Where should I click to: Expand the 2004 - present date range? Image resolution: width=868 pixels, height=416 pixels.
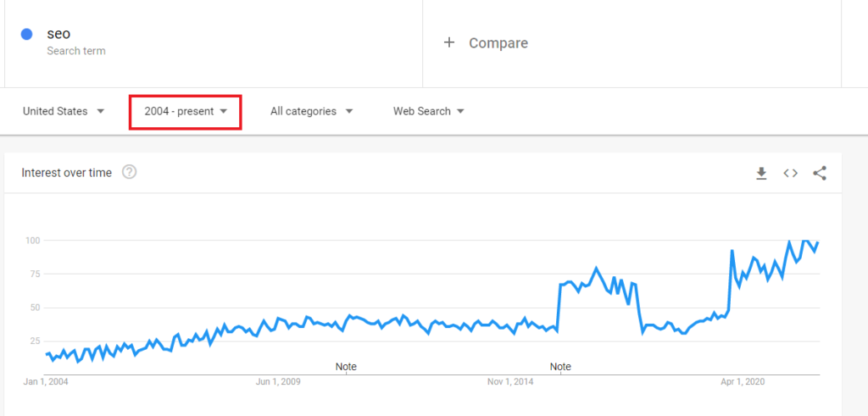186,111
